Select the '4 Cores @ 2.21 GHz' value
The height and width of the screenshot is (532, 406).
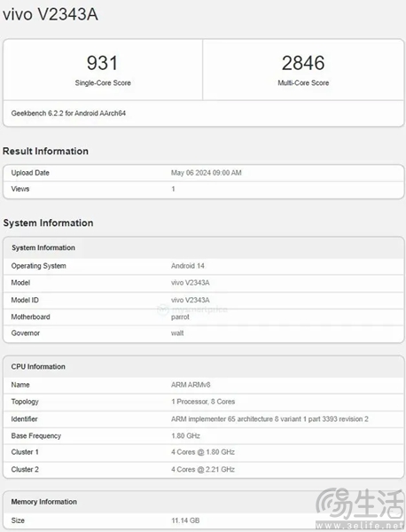(x=203, y=470)
